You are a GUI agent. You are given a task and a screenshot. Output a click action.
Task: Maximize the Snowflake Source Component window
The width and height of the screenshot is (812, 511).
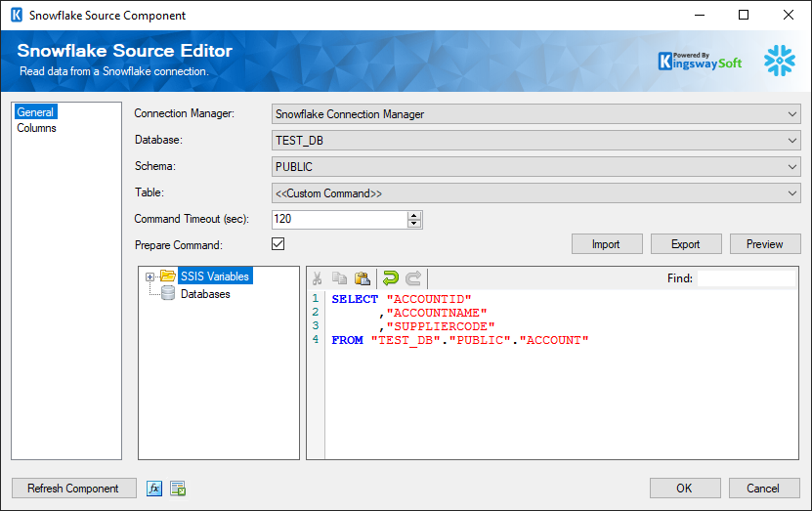(x=744, y=15)
